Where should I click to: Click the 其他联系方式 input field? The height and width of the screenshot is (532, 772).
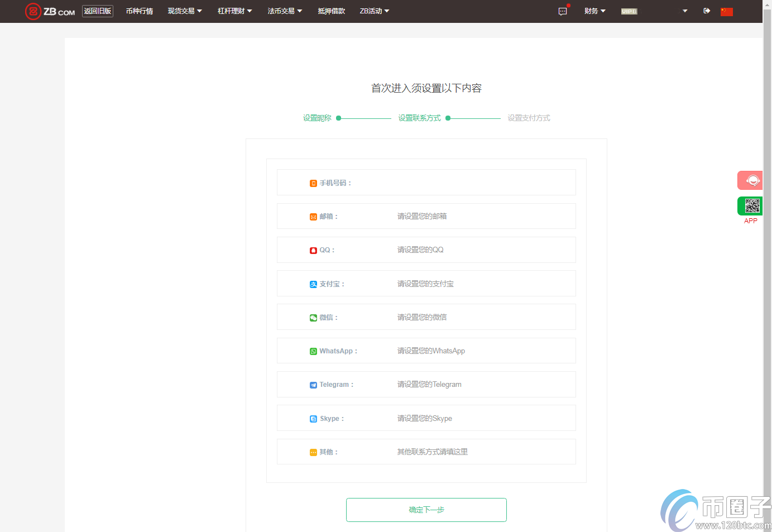426,452
